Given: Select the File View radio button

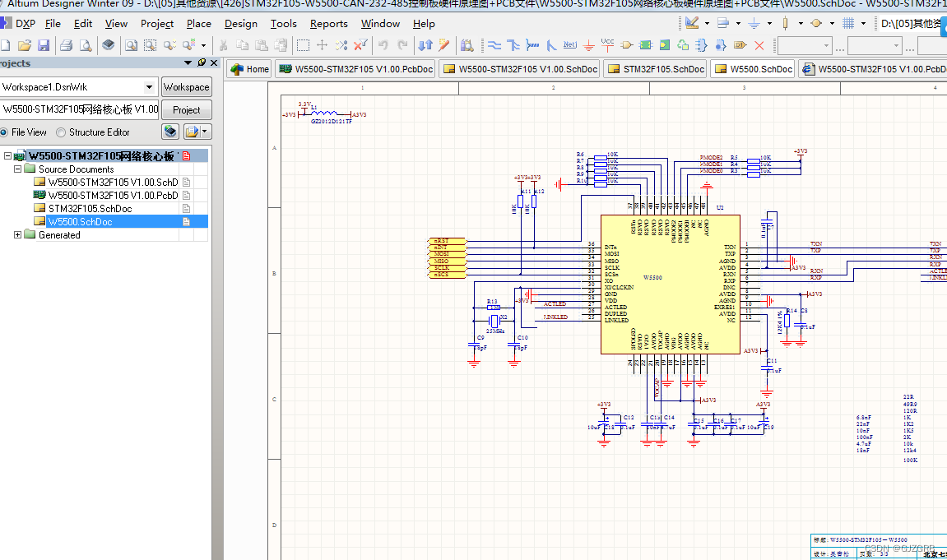Looking at the screenshot, I should click(8, 132).
